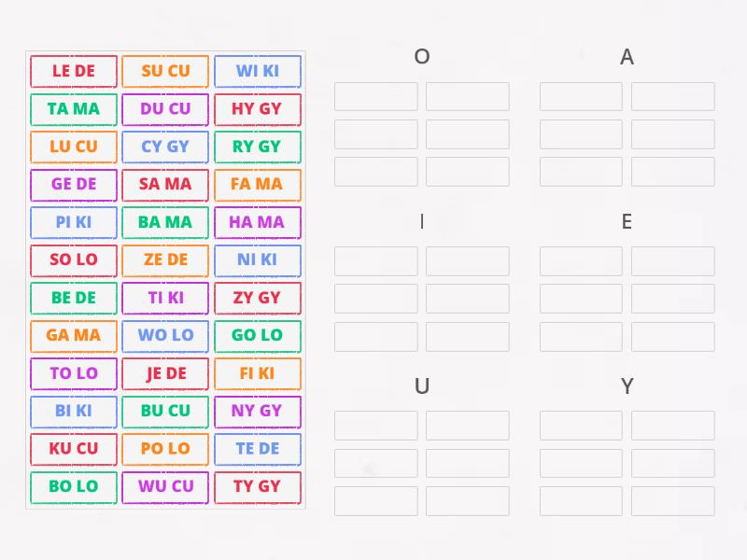Click first empty slot under O group
This screenshot has height=560, width=747.
click(x=376, y=96)
